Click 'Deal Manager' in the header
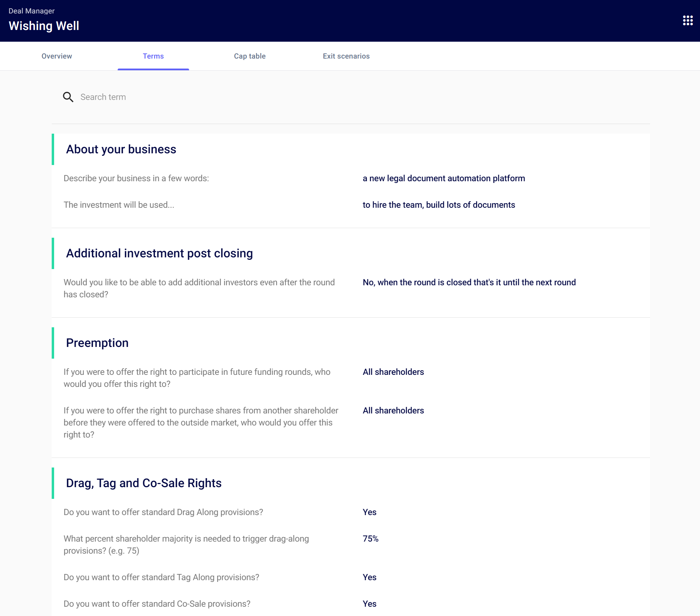 (x=31, y=11)
